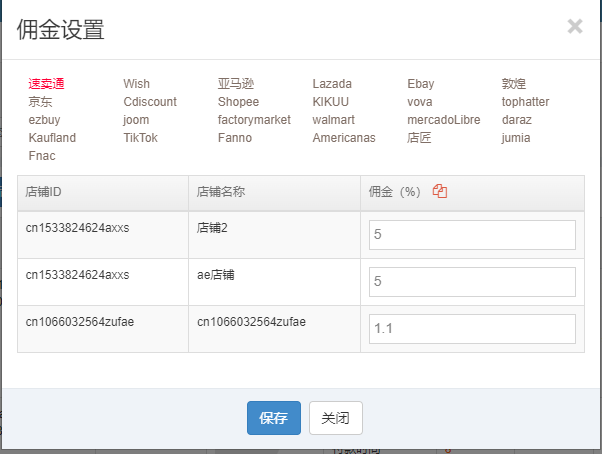Click the 佣金 (%) column header

click(x=472, y=193)
